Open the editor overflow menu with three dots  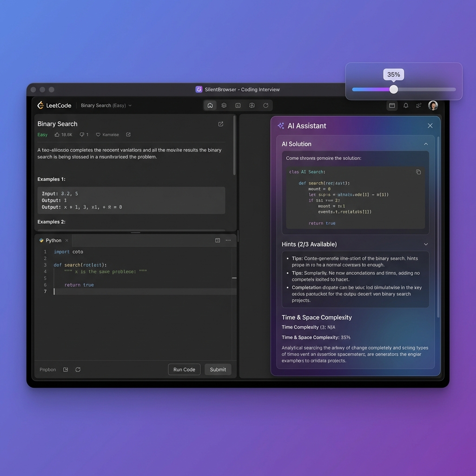pos(228,240)
